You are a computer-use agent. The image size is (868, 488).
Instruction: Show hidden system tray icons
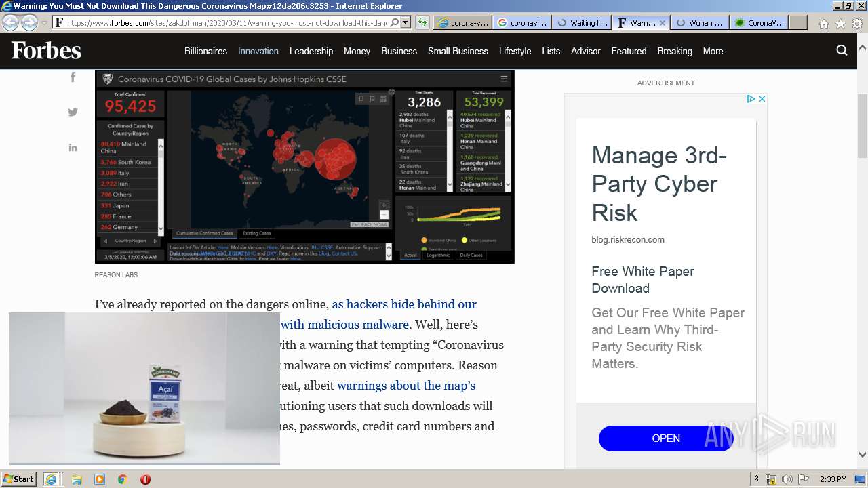pos(757,479)
